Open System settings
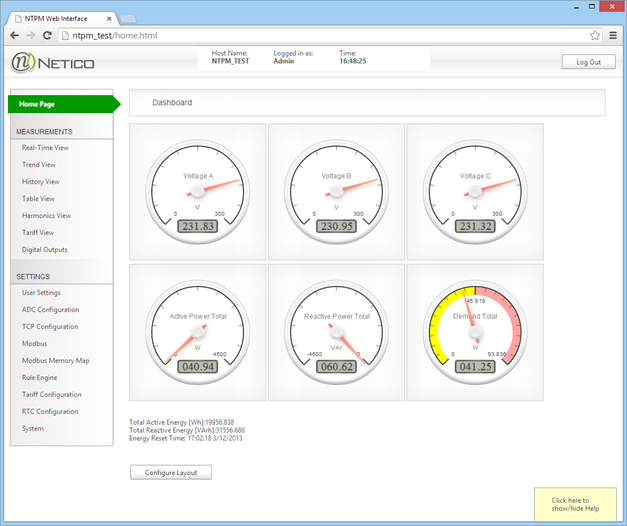Screen dimensions: 627x526 32,428
